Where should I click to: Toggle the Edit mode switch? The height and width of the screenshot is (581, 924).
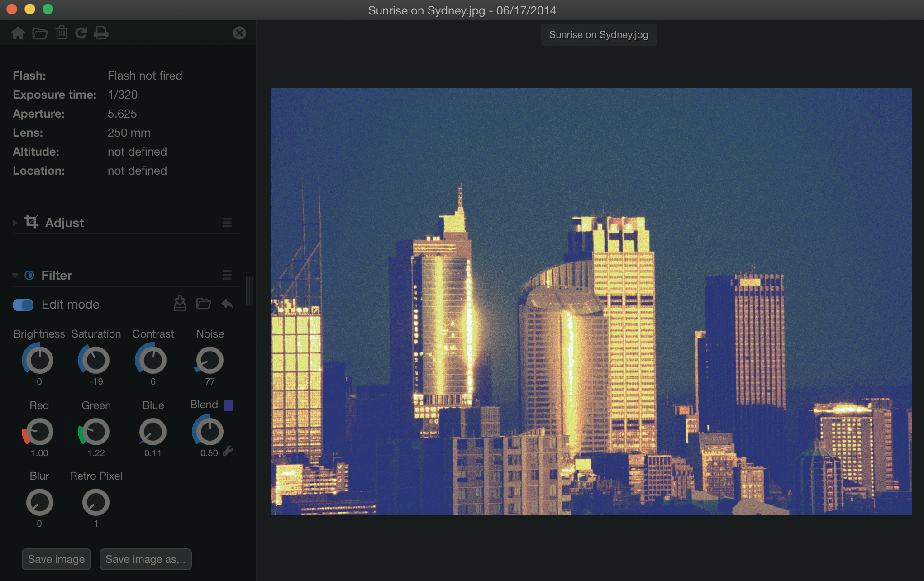pos(23,305)
